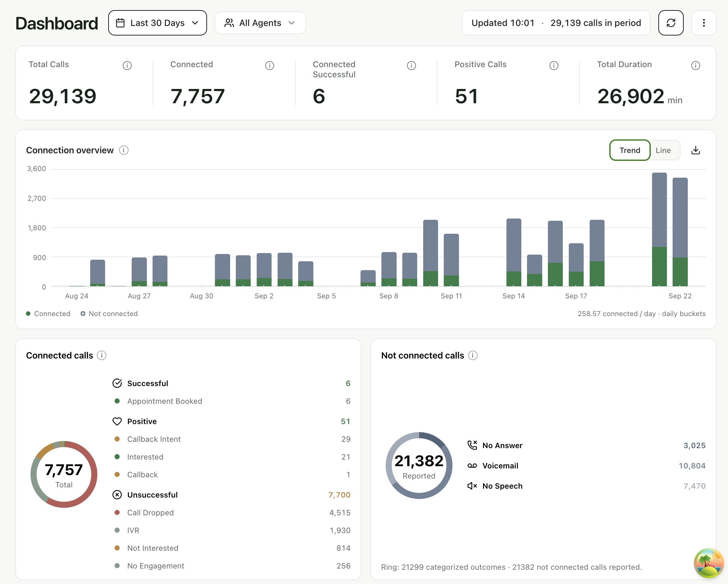Screen dimensions: 728x584
Task: Click the Voicemail icon
Action: tap(472, 466)
